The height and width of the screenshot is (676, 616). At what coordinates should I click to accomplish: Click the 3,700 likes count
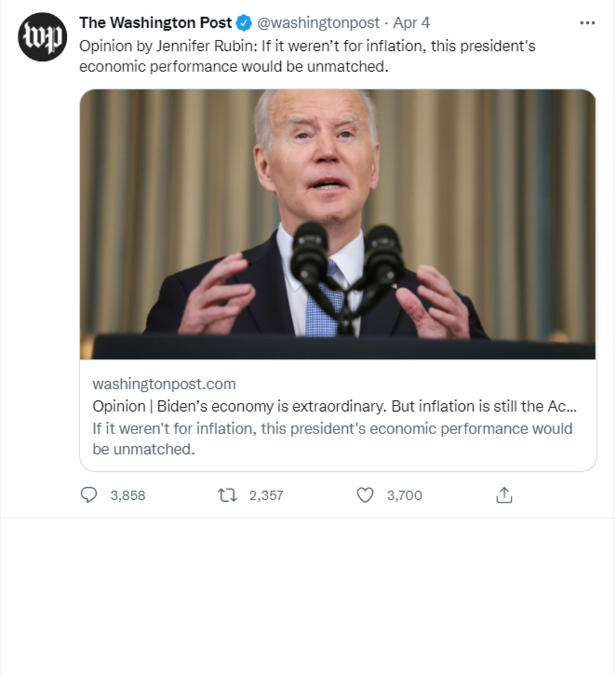point(404,496)
